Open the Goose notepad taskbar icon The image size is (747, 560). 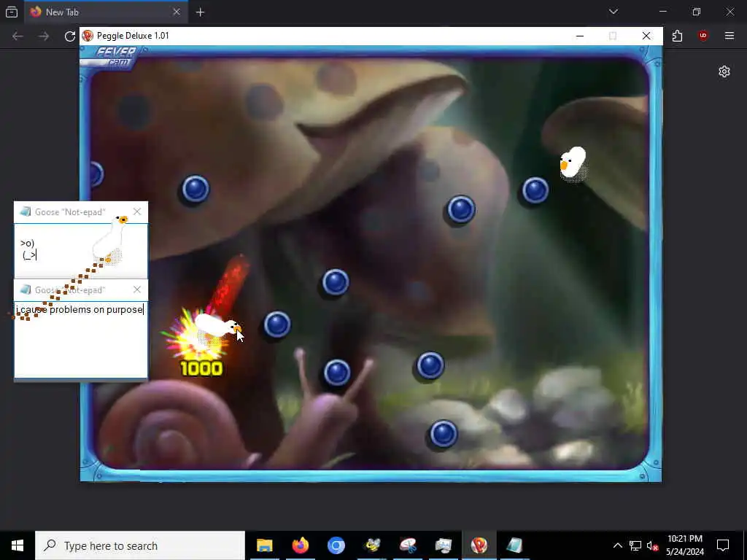coord(514,545)
